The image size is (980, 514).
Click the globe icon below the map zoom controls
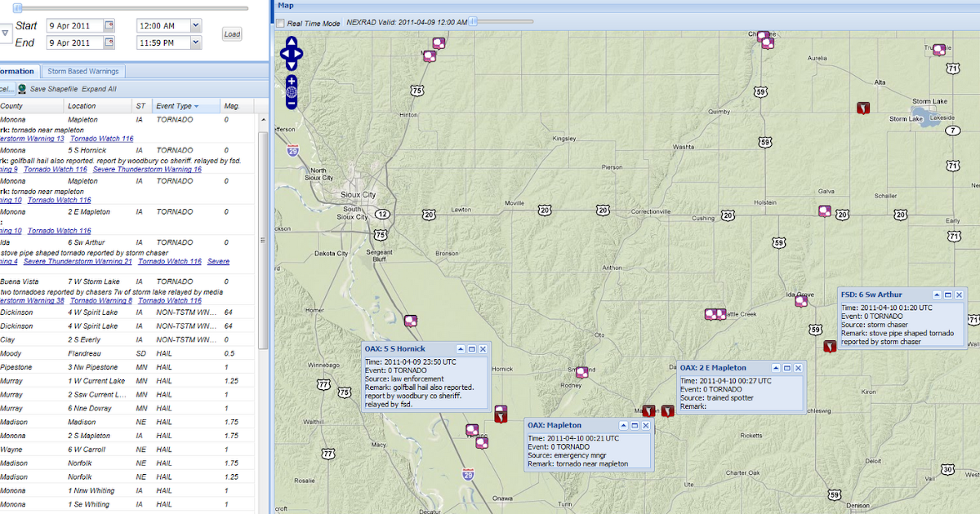(x=291, y=91)
